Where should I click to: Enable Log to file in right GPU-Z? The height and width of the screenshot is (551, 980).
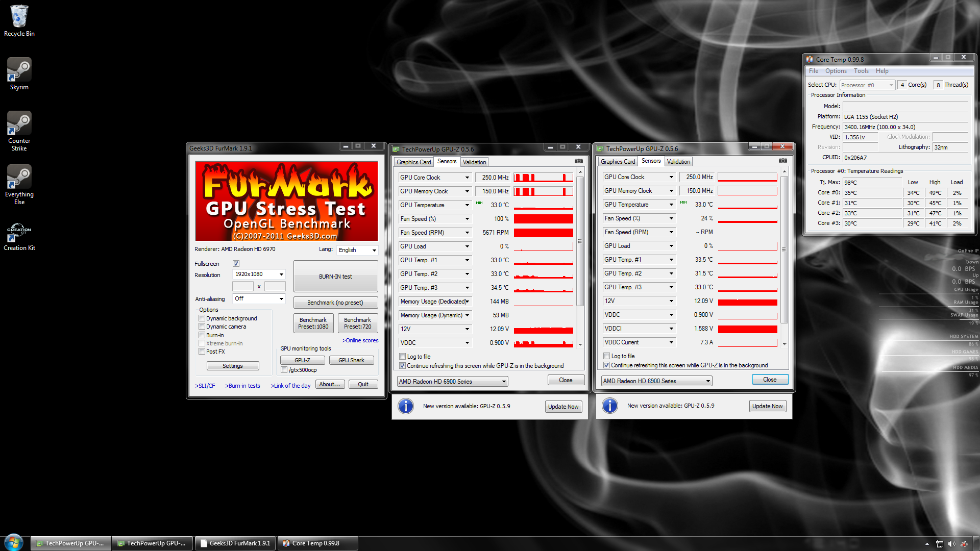coord(606,356)
